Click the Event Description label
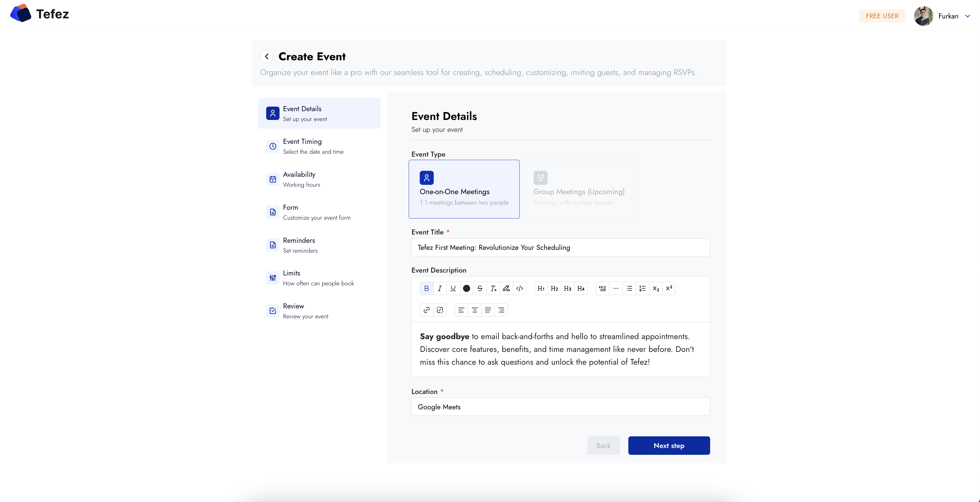This screenshot has height=502, width=980. click(x=439, y=270)
